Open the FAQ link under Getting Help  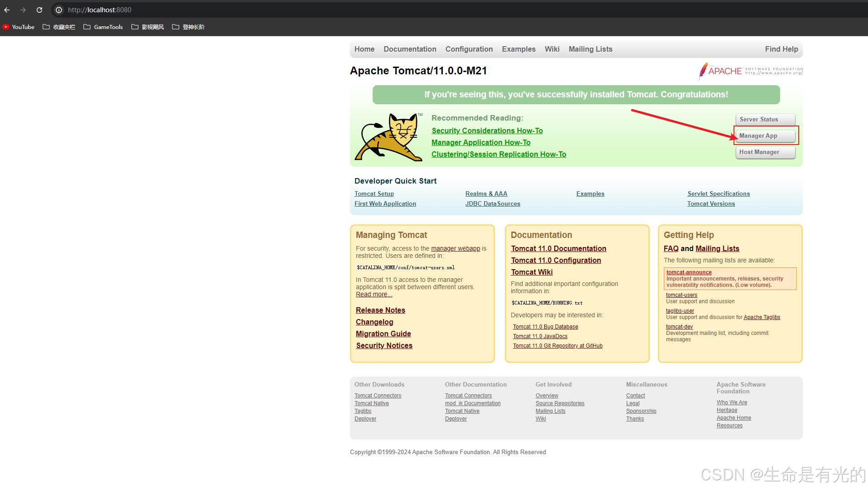coord(671,248)
